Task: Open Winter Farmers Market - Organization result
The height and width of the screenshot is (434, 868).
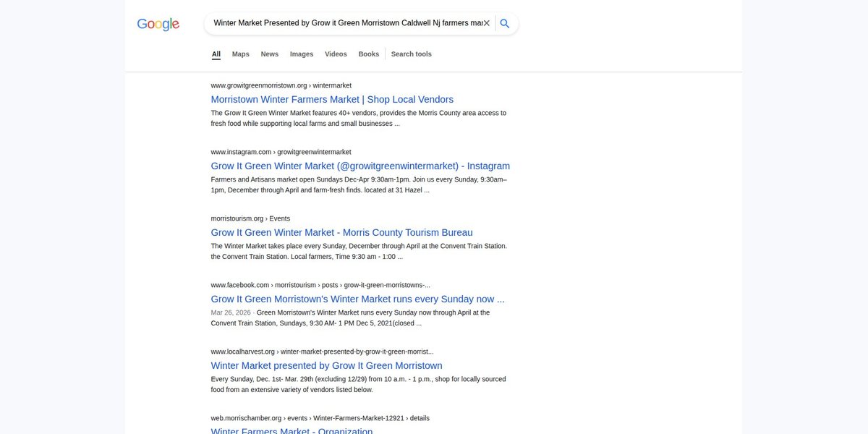Action: click(x=292, y=431)
